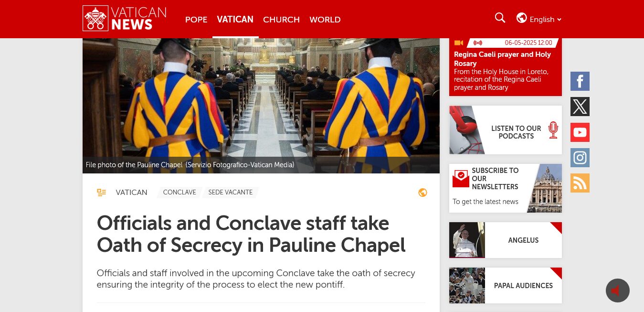Select the SEDE VACANTE tag

pyautogui.click(x=231, y=193)
